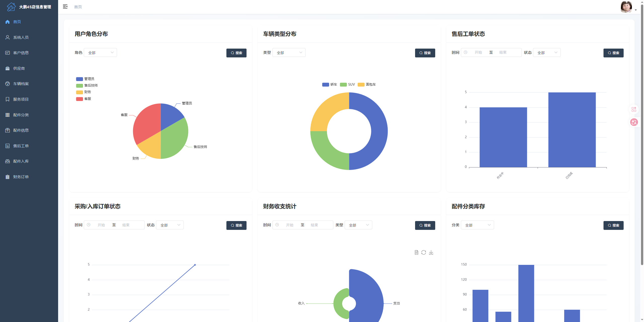This screenshot has height=322, width=644.
Task: Open 供应商 menu item
Action: 29,68
